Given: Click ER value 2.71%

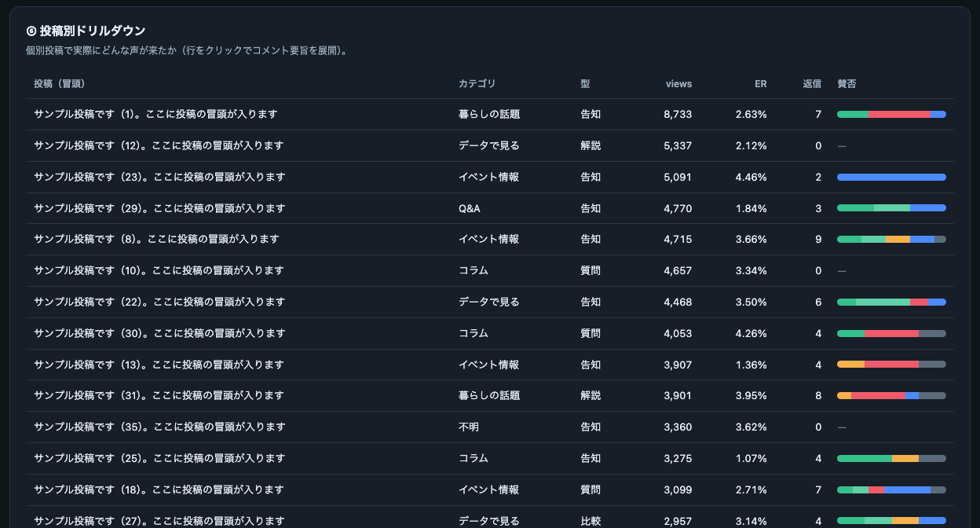Looking at the screenshot, I should [751, 490].
